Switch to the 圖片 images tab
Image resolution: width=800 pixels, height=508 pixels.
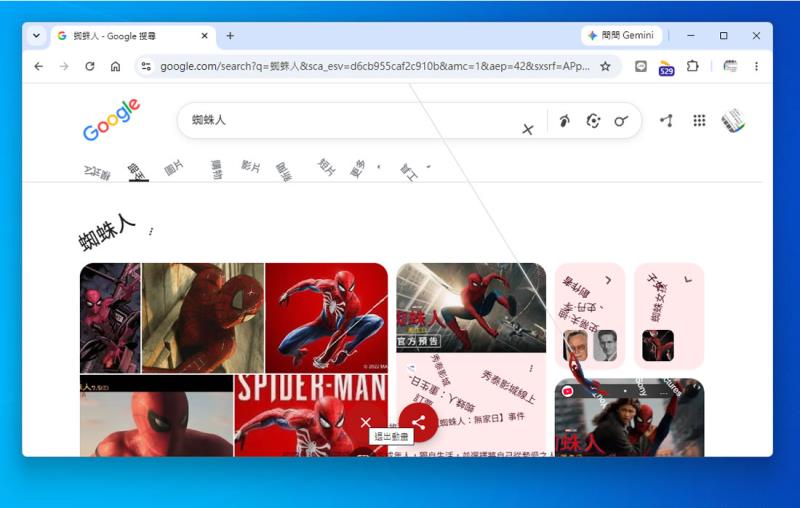[x=174, y=167]
